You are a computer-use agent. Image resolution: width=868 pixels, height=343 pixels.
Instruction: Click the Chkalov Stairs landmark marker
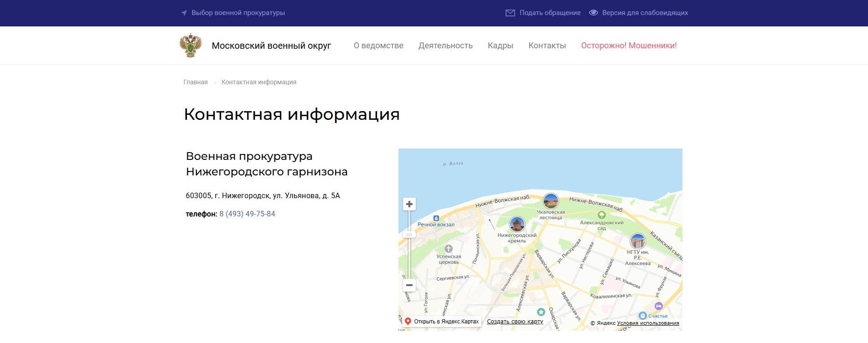click(x=551, y=201)
